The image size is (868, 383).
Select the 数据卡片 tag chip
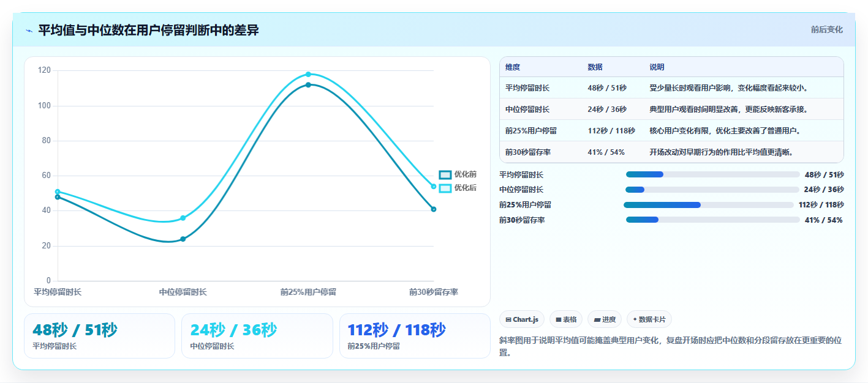click(x=649, y=319)
